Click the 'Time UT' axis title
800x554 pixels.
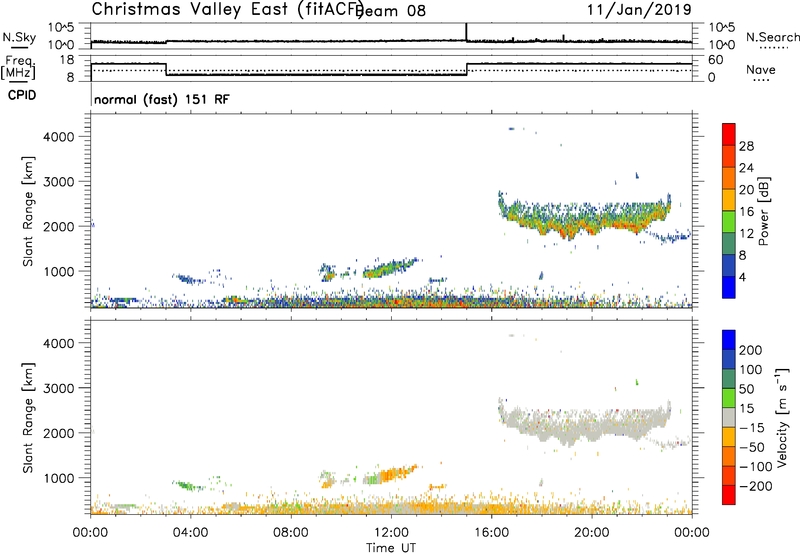point(391,548)
